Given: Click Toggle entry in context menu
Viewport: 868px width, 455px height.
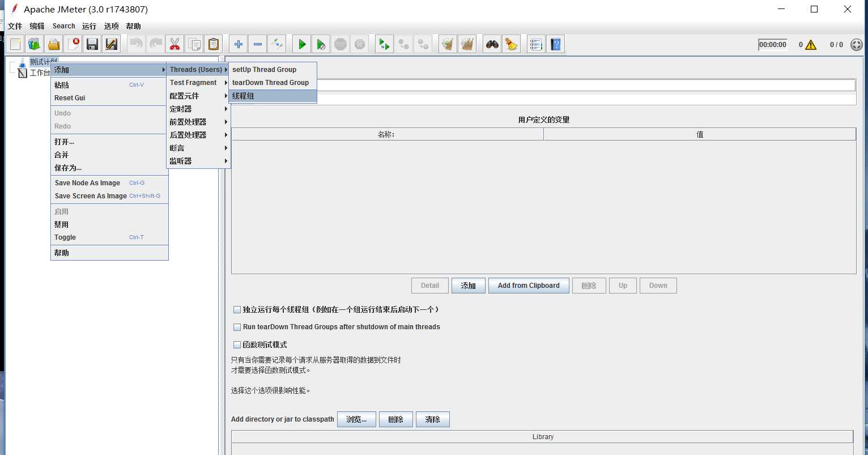Looking at the screenshot, I should click(109, 237).
